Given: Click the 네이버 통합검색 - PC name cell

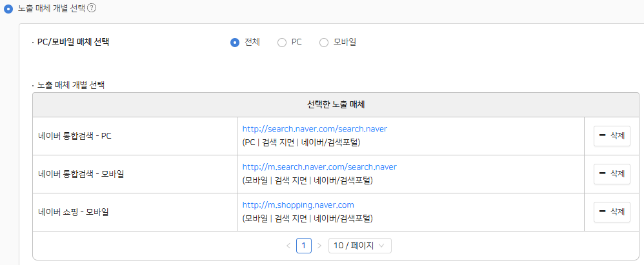Looking at the screenshot, I should coord(75,136).
